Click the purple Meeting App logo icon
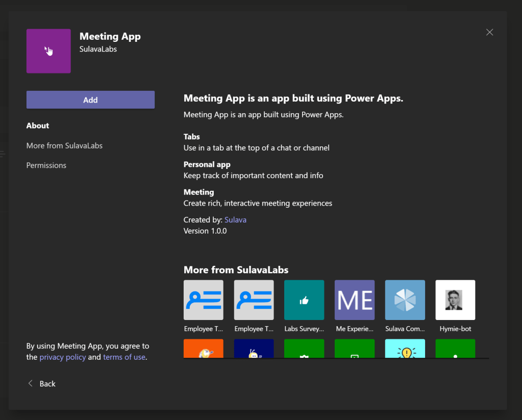The width and height of the screenshot is (522, 420). tap(48, 51)
